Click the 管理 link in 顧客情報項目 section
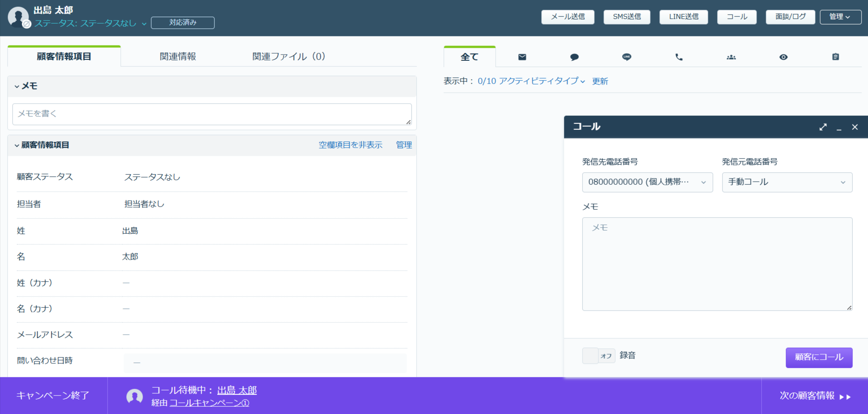Viewport: 868px width, 414px height. pos(404,145)
